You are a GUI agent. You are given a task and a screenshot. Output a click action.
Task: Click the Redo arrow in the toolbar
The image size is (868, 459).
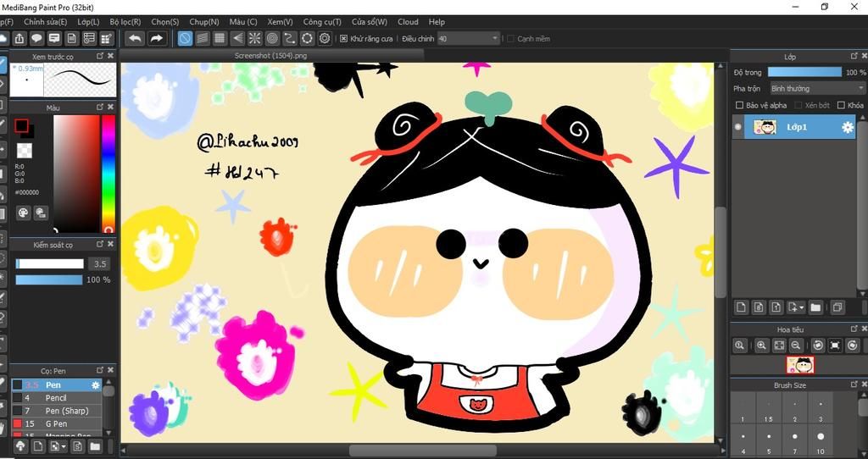pos(157,38)
